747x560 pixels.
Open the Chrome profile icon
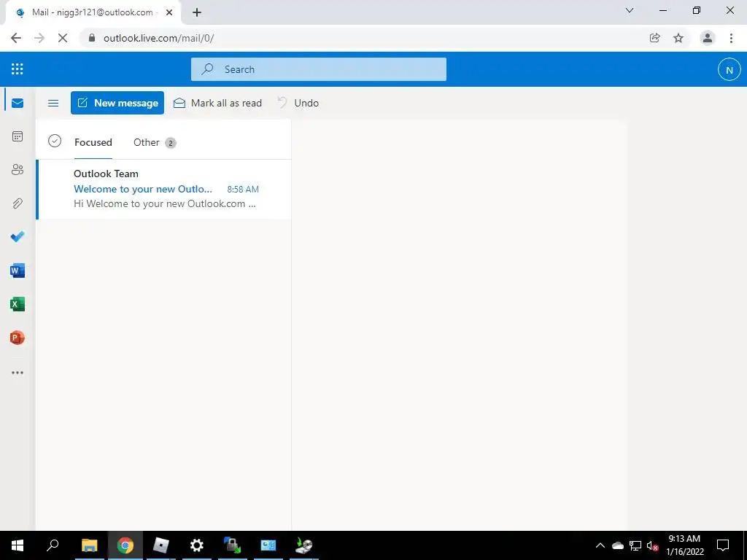[708, 38]
